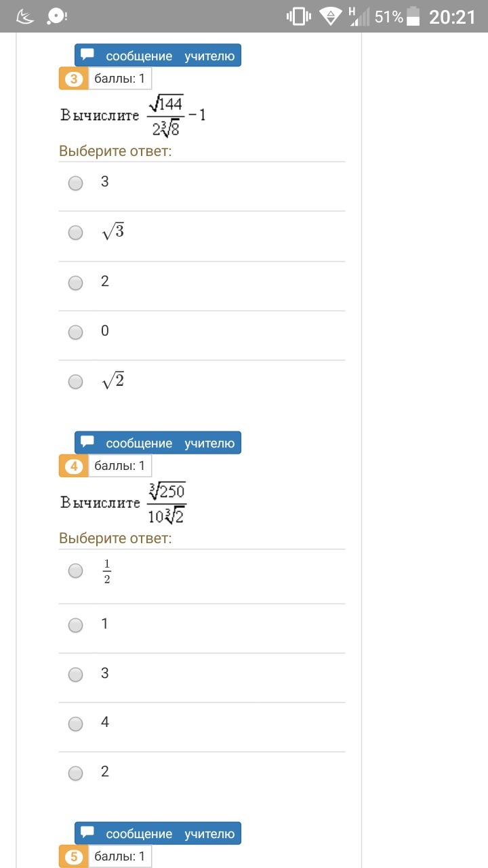The image size is (488, 868).
Task: Tap the disc notification icon
Action: pyautogui.click(x=57, y=16)
